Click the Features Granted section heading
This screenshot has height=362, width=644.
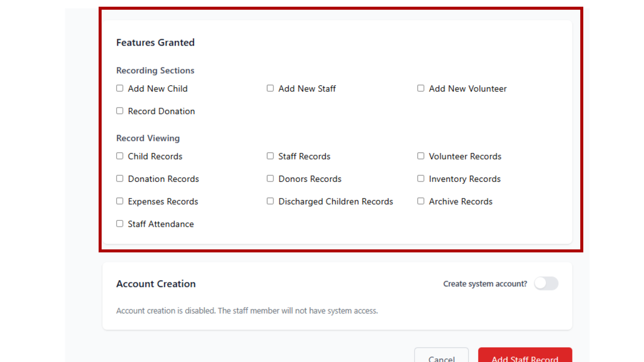155,43
